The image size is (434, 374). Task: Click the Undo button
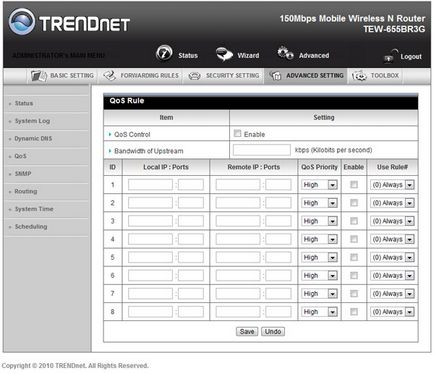273,331
